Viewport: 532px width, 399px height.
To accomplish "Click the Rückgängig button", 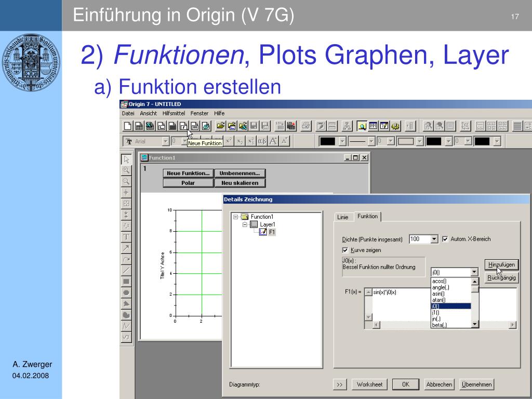I will (501, 277).
